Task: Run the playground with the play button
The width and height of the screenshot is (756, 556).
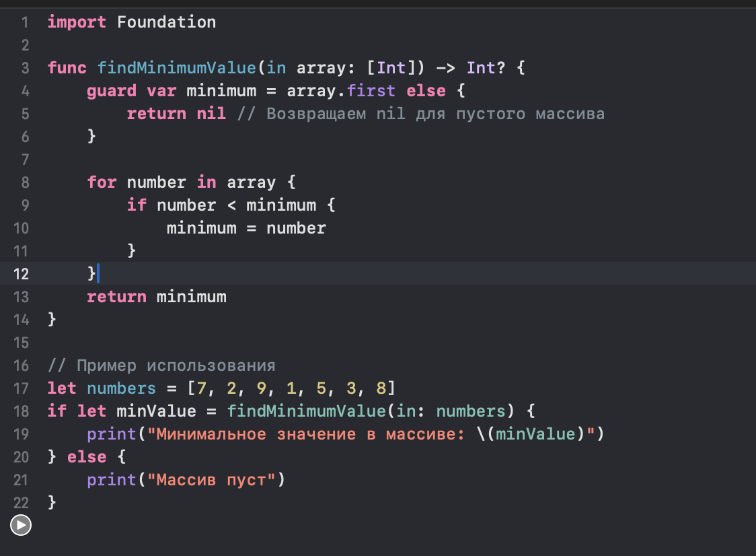Action: point(21,525)
